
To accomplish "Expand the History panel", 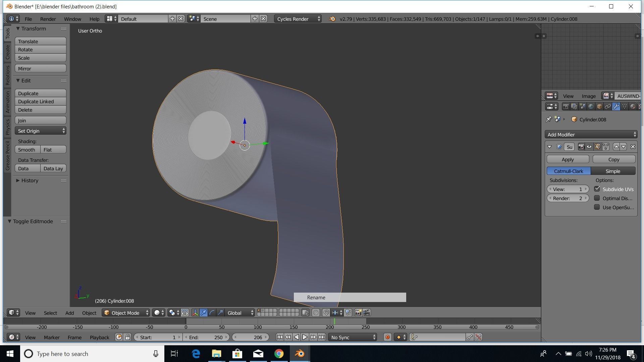I will [30, 180].
